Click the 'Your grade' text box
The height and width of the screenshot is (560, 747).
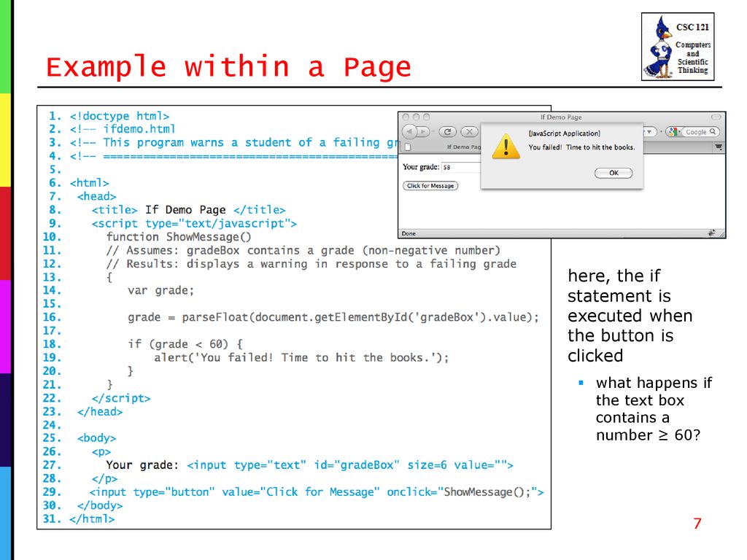tap(461, 167)
